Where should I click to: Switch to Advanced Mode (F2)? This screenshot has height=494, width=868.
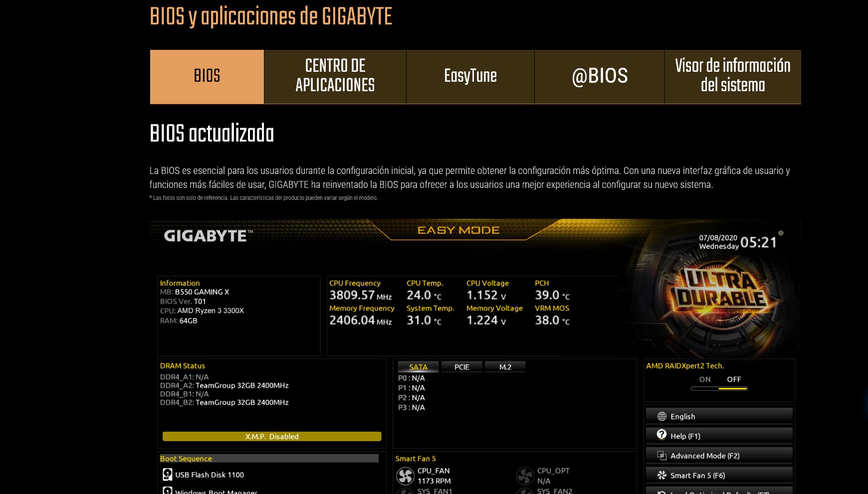coord(719,456)
